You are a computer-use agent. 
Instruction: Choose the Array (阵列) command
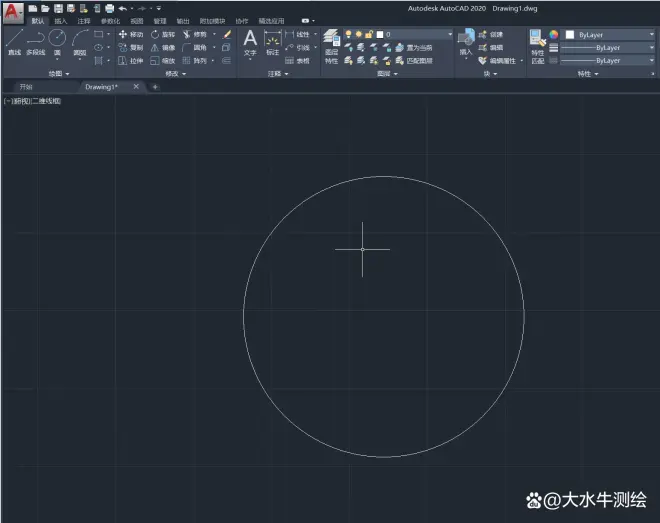194,61
